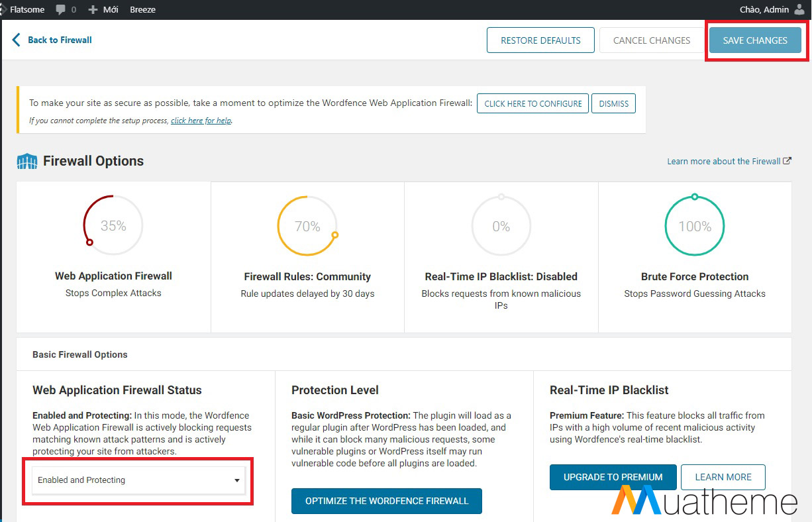This screenshot has width=812, height=522.
Task: Click "Rule updates delayed by 30 days" text
Action: (307, 293)
